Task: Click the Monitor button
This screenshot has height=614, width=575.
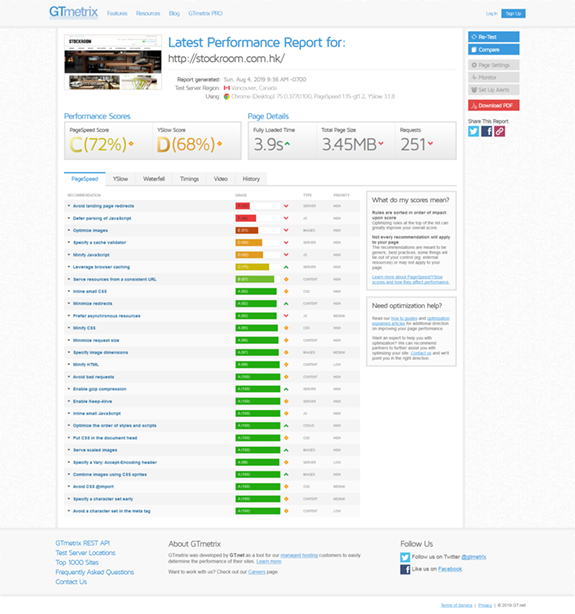Action: point(494,78)
